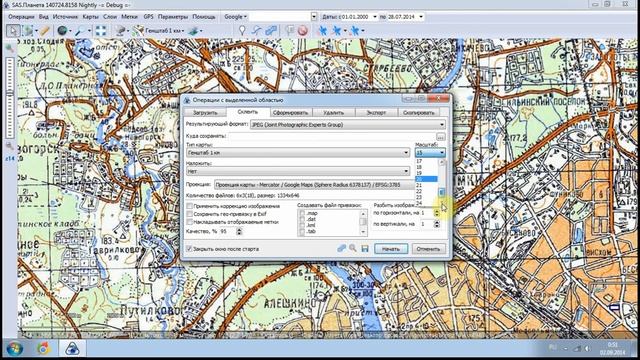
Task: Switch to the Удалить tab
Action: click(x=333, y=112)
